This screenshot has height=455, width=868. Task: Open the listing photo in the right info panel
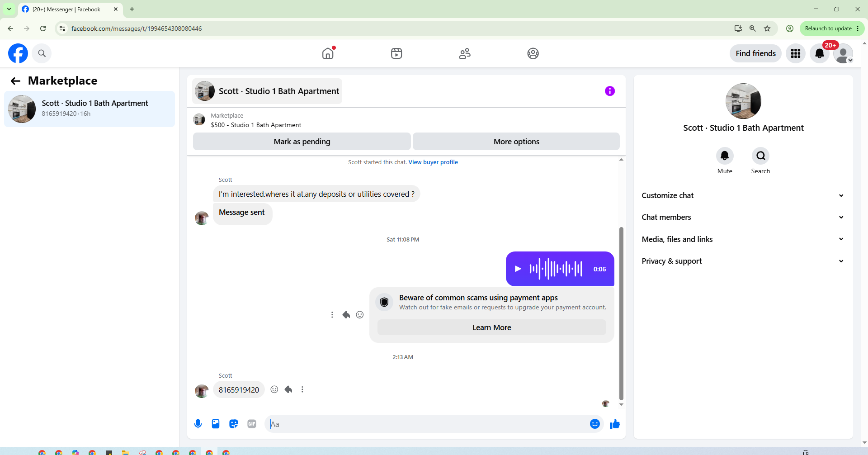pos(743,101)
